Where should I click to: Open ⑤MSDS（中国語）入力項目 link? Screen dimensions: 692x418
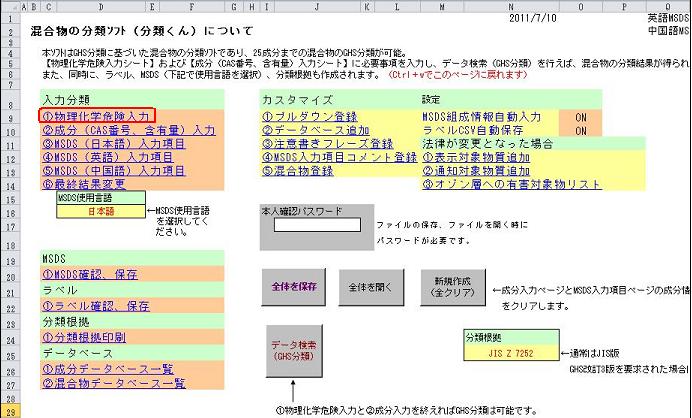[x=113, y=171]
